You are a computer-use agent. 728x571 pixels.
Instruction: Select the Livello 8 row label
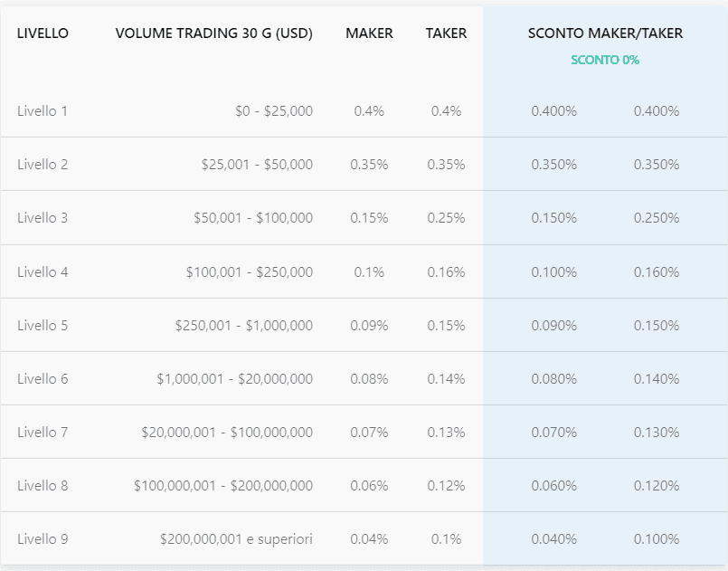[x=43, y=486]
